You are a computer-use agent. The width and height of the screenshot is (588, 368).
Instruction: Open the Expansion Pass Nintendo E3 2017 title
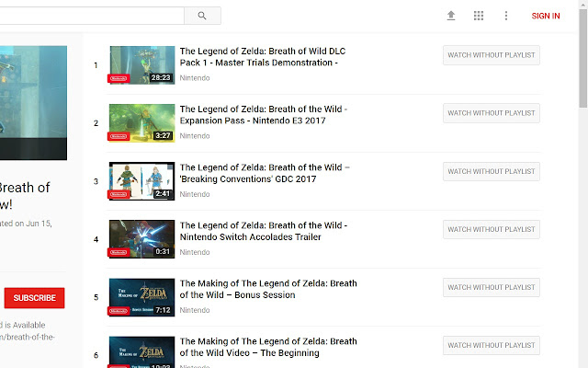[x=264, y=115]
